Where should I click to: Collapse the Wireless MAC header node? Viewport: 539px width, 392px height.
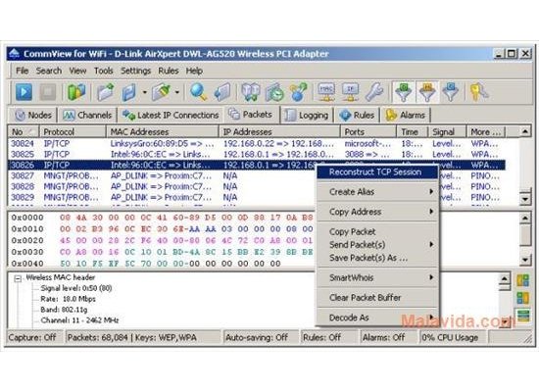(18, 278)
